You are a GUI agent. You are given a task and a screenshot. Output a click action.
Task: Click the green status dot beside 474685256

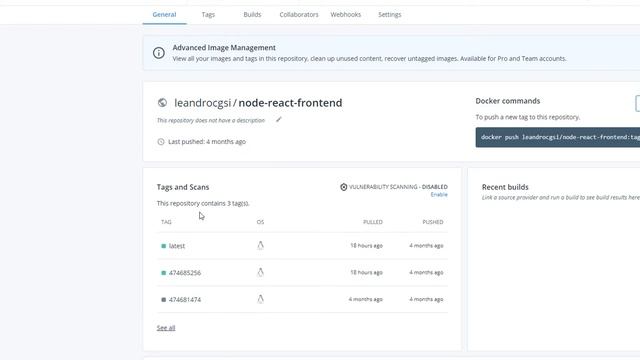[x=164, y=273]
